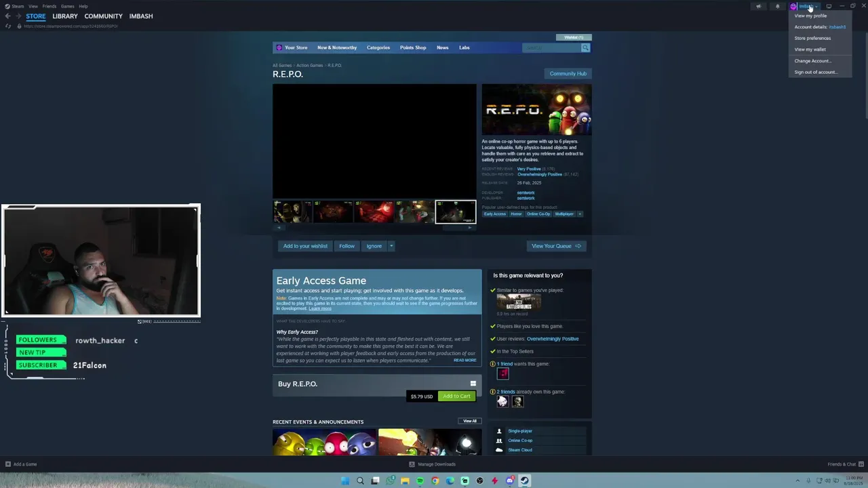The height and width of the screenshot is (488, 868).
Task: Click the Community Hub button
Action: point(568,74)
